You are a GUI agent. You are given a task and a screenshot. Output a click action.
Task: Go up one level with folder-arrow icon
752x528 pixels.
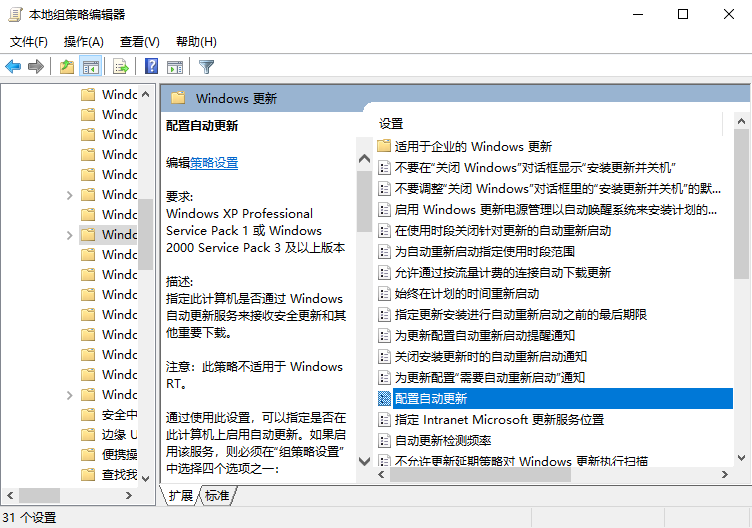[x=67, y=66]
